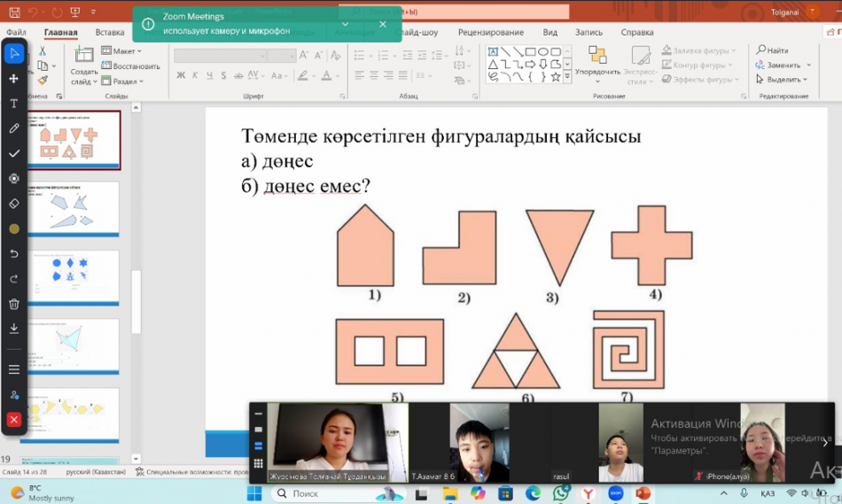Screen dimensions: 842x504
Task: Open the yellow annotation color picker
Action: tap(14, 229)
